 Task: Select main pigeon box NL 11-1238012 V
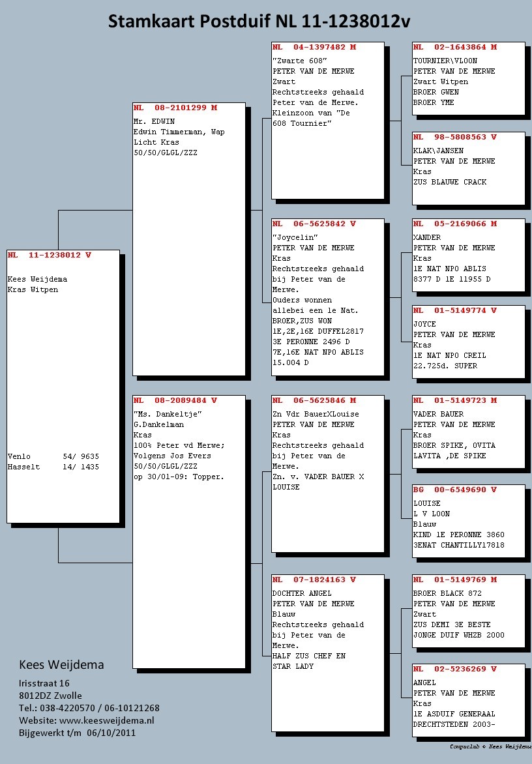[63, 386]
